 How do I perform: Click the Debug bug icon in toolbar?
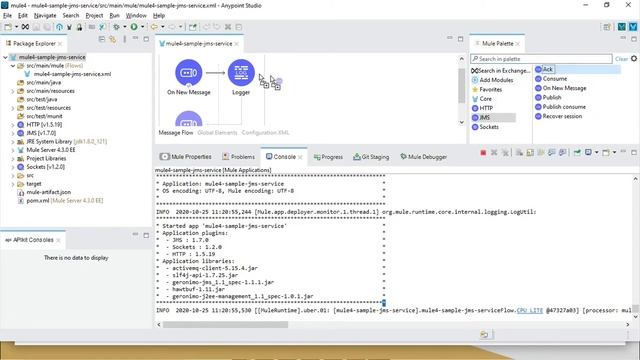[116, 27]
